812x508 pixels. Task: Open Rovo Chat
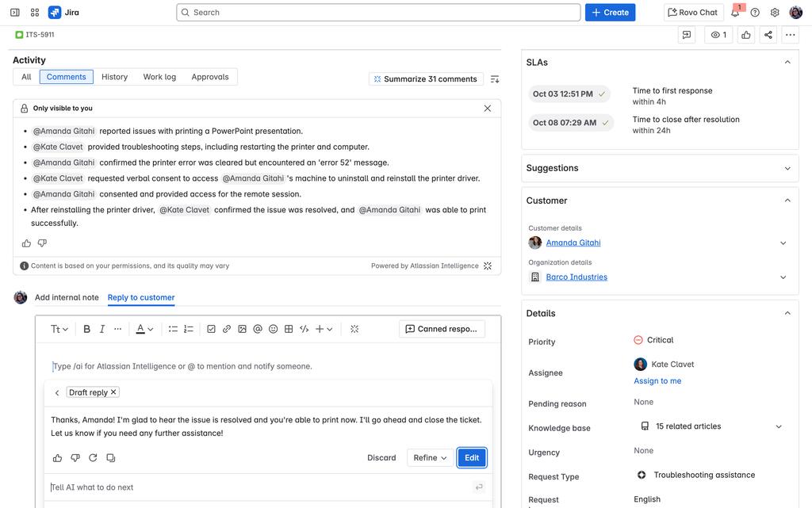(x=693, y=13)
